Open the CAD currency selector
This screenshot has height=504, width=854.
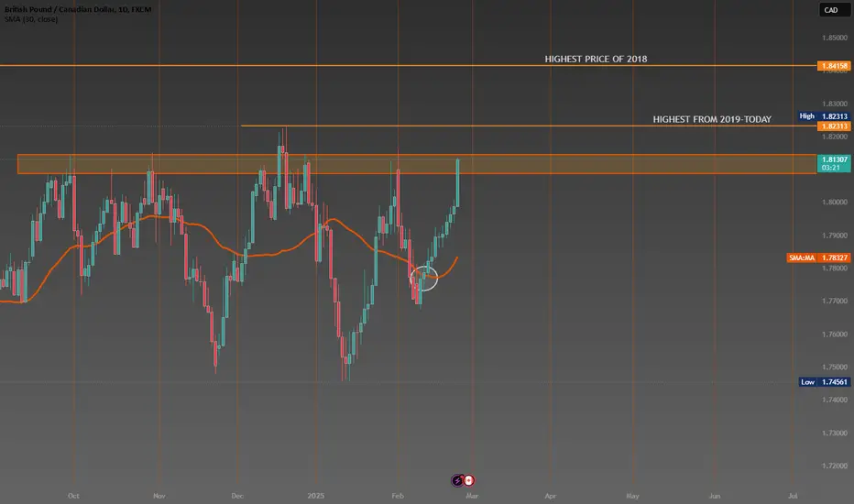[834, 10]
